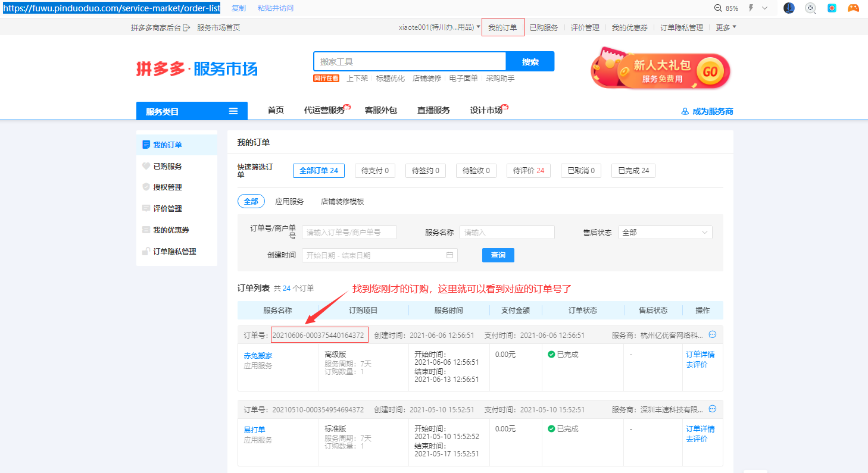Open the 客服外包 nav tab

(381, 110)
